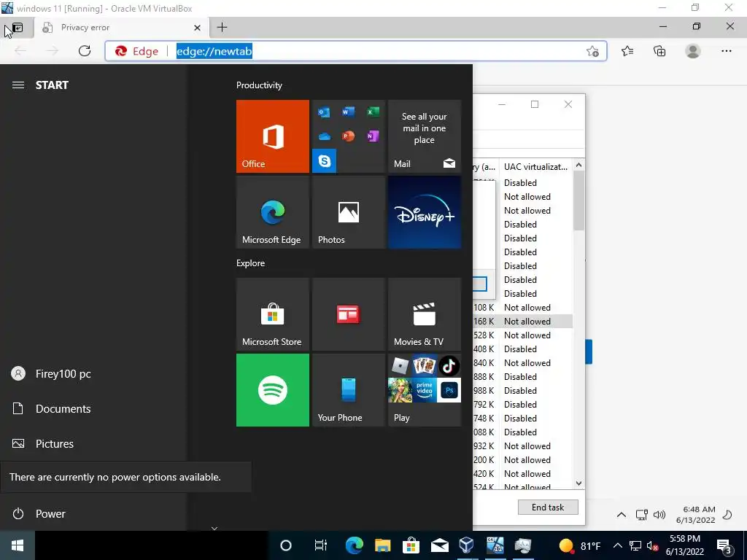This screenshot has width=747, height=560.
Task: Show hidden icons in host tray
Action: (x=617, y=545)
